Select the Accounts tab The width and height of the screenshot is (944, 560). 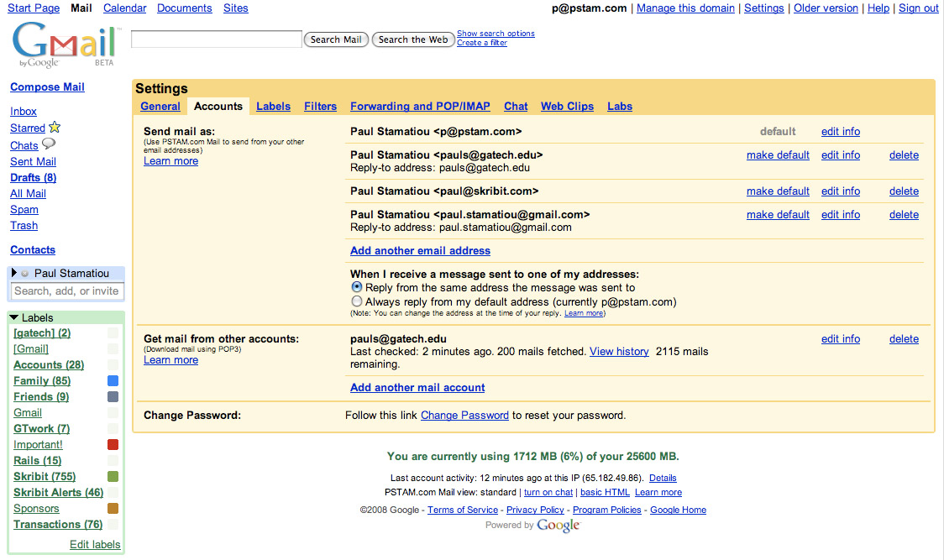pos(218,106)
